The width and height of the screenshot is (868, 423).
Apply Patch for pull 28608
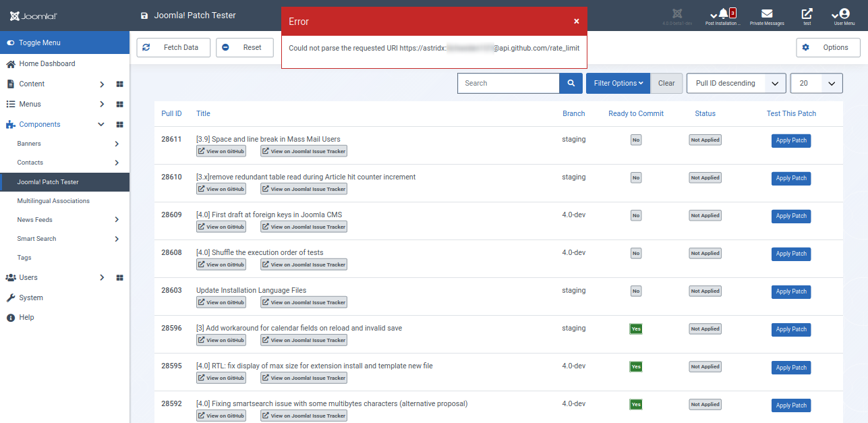click(x=791, y=254)
